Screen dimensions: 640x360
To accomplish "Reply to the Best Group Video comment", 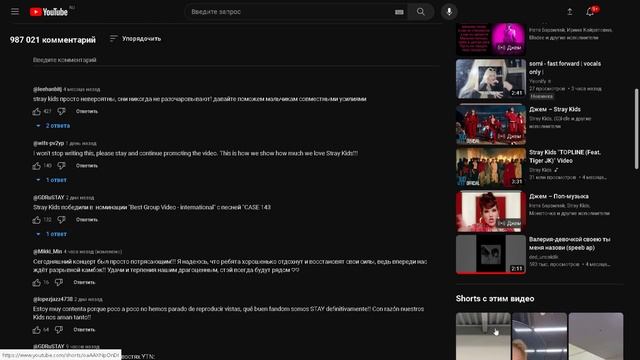I will (87, 220).
